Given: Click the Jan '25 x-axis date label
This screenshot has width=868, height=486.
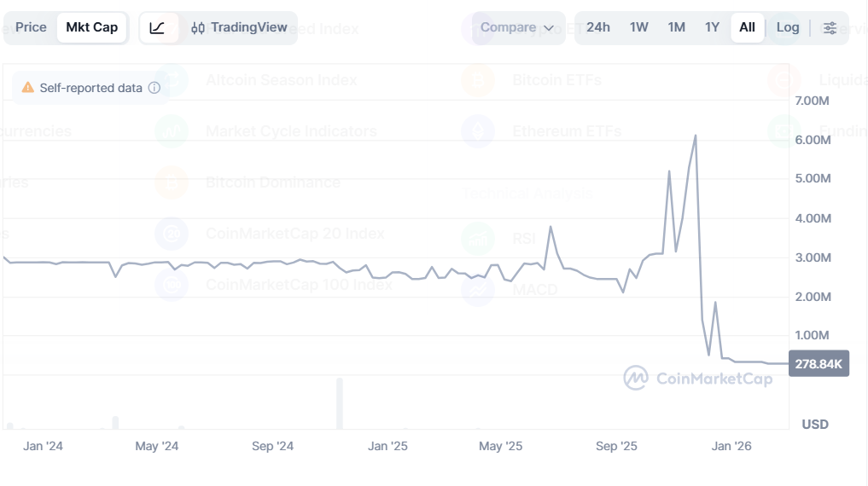Looking at the screenshot, I should tap(387, 446).
